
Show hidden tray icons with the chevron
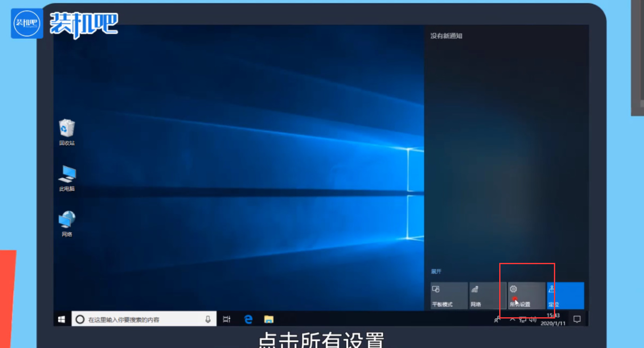coord(512,320)
